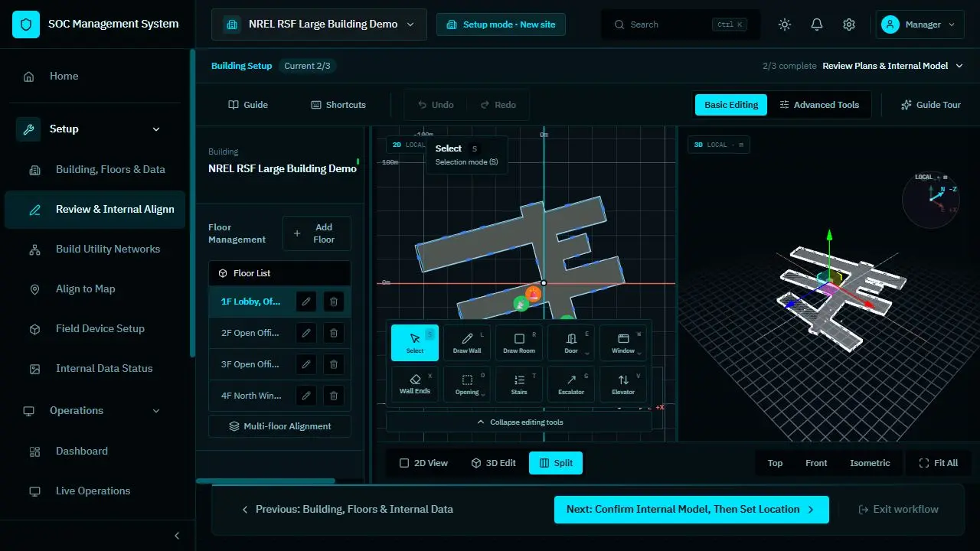980x551 pixels.
Task: Toggle the light/dark theme
Action: (785, 24)
